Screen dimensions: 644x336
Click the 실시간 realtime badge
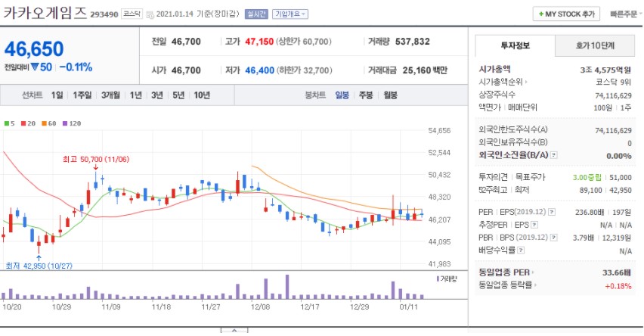click(x=256, y=14)
